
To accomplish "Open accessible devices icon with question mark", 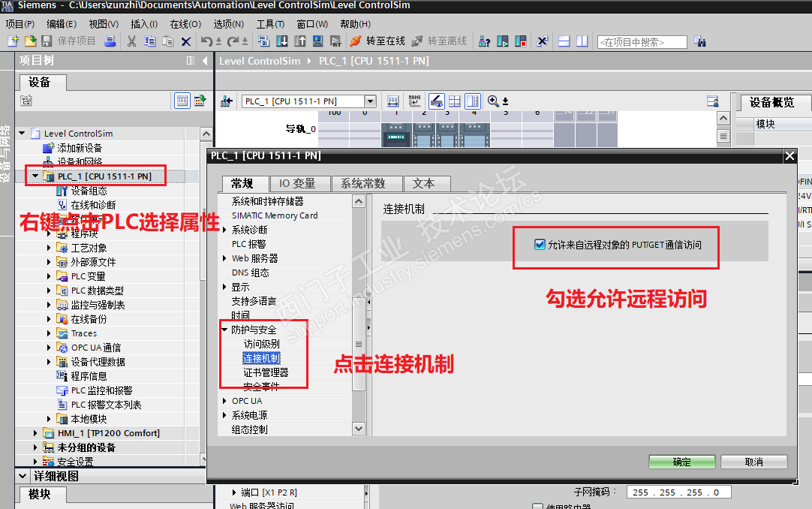I will click(484, 41).
